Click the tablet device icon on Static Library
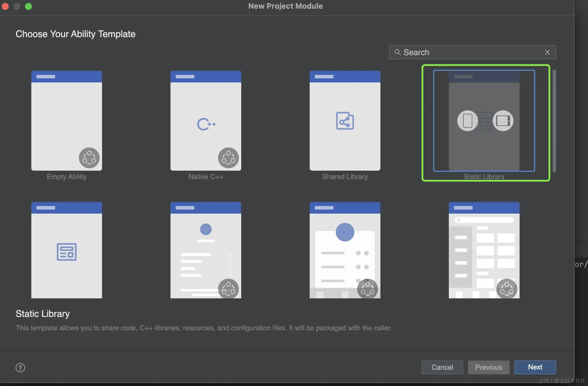The height and width of the screenshot is (386, 588). coord(503,121)
